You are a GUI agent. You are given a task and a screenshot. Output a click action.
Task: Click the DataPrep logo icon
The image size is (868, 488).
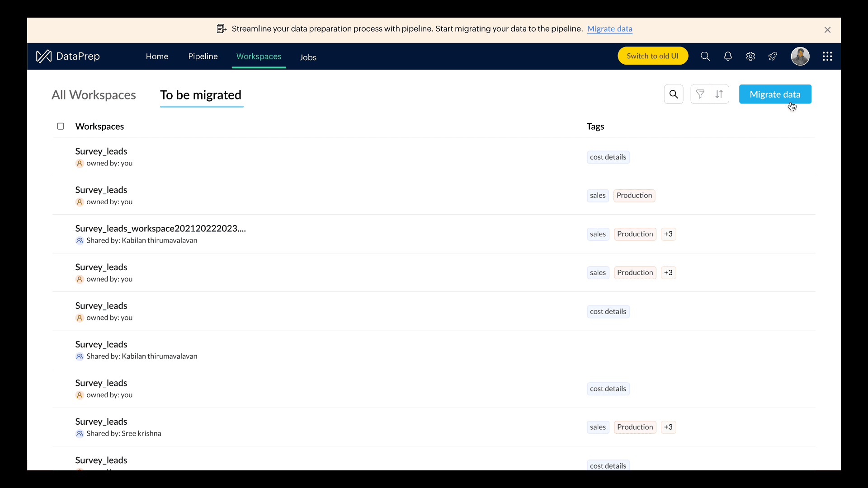pyautogui.click(x=44, y=56)
